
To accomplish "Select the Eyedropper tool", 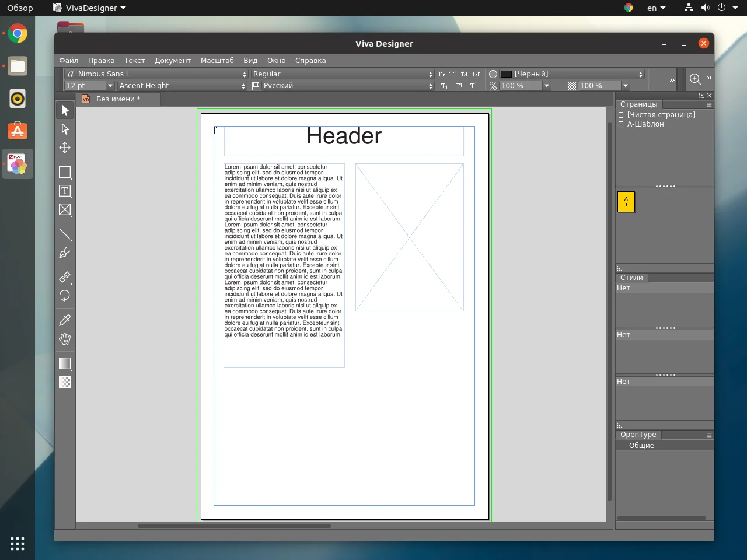I will [x=65, y=320].
